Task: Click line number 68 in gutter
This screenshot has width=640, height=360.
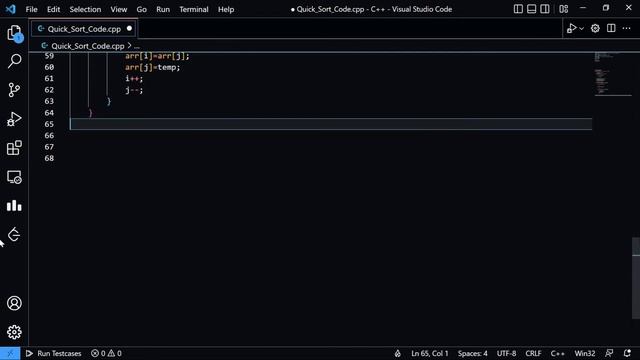Action: [x=49, y=158]
